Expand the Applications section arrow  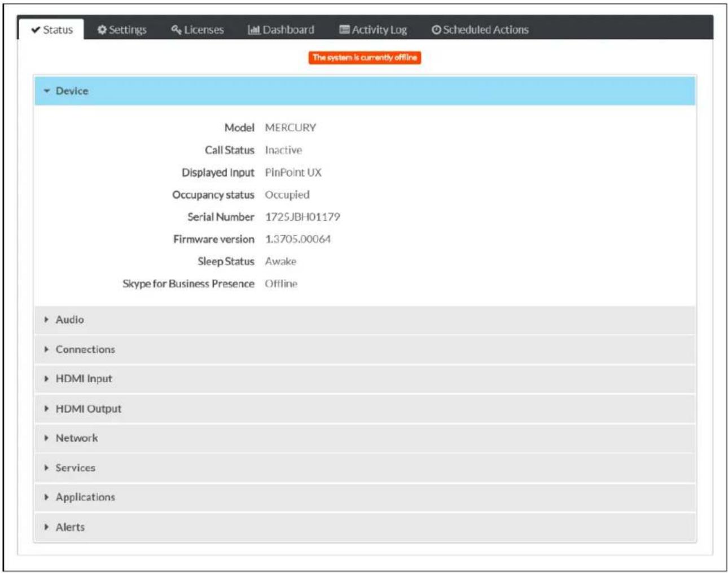46,497
